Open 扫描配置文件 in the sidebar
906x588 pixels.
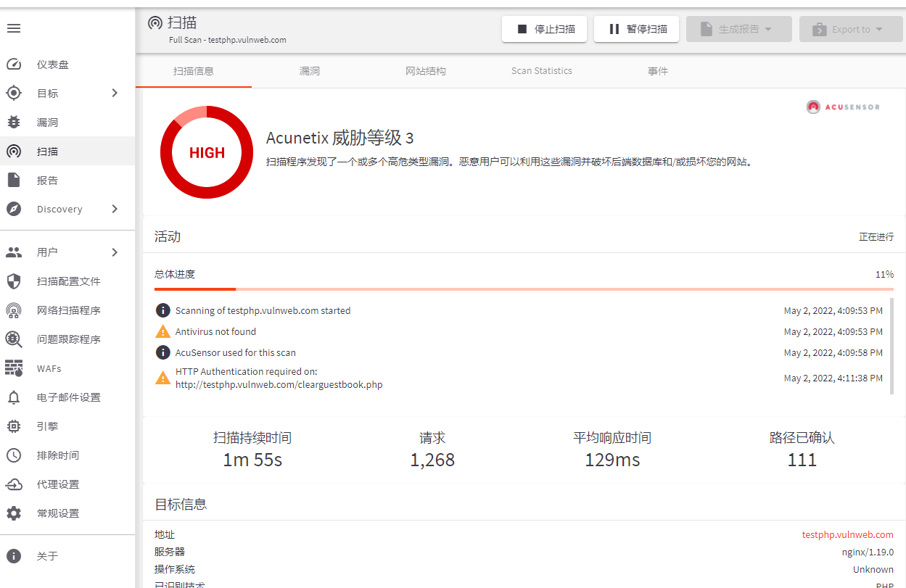click(x=67, y=281)
